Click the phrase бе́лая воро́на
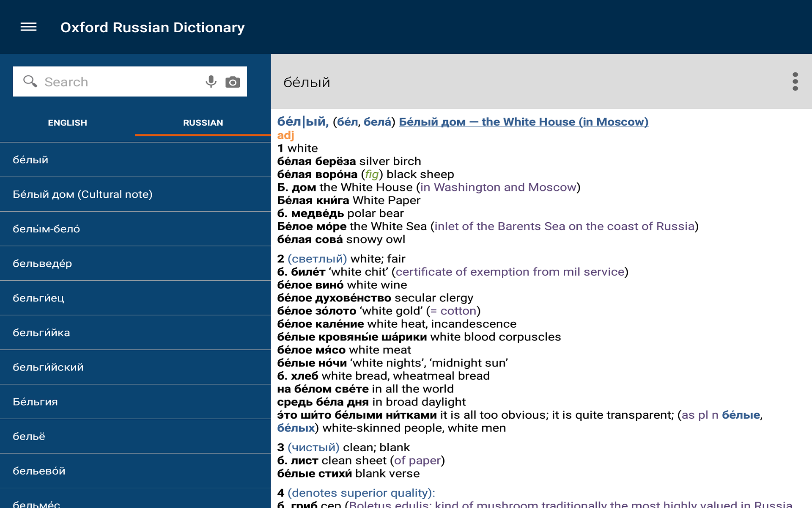Image resolution: width=812 pixels, height=508 pixels. pyautogui.click(x=317, y=174)
